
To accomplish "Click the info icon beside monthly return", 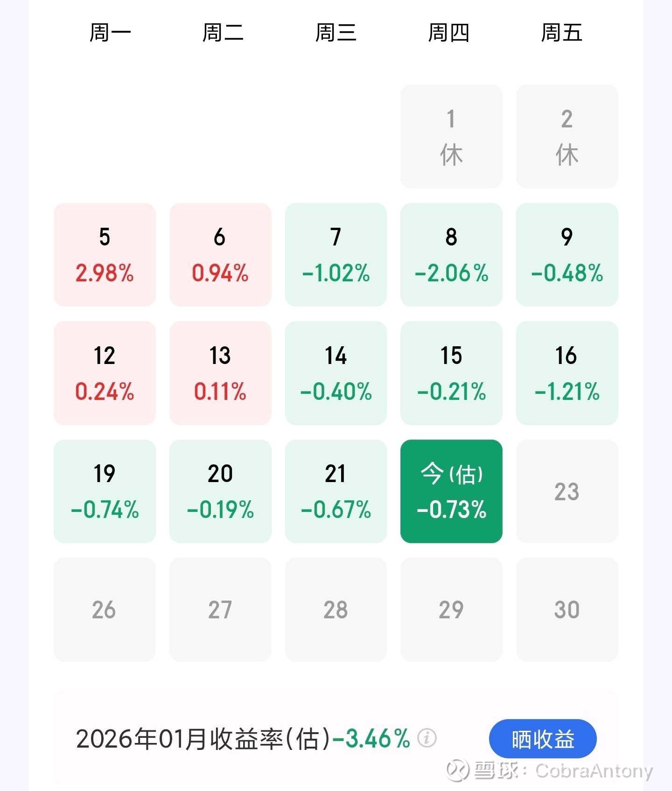I will [x=427, y=738].
